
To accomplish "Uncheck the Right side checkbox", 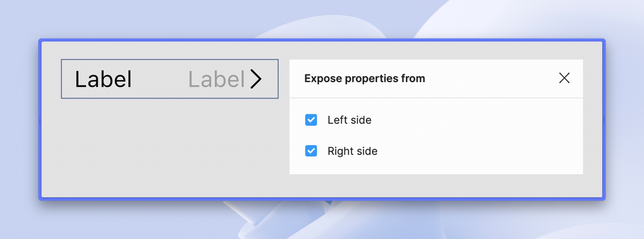I will click(311, 151).
